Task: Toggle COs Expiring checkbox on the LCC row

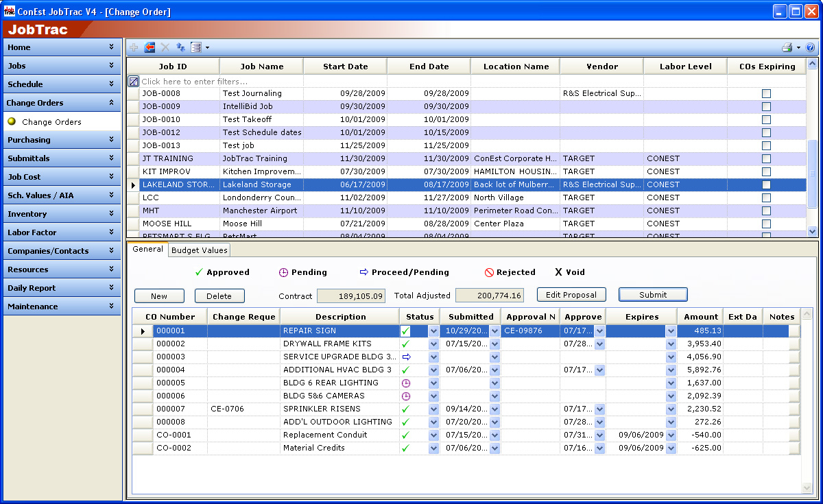Action: click(x=765, y=197)
